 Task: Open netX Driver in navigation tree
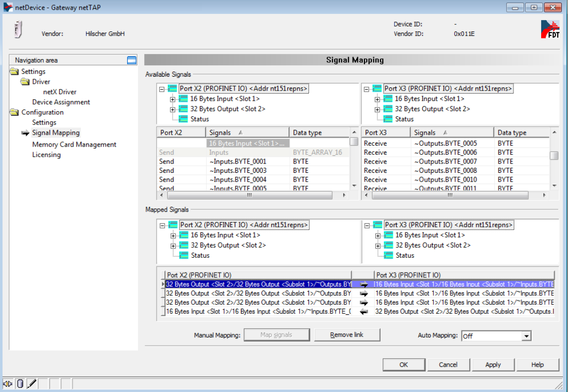(x=60, y=92)
